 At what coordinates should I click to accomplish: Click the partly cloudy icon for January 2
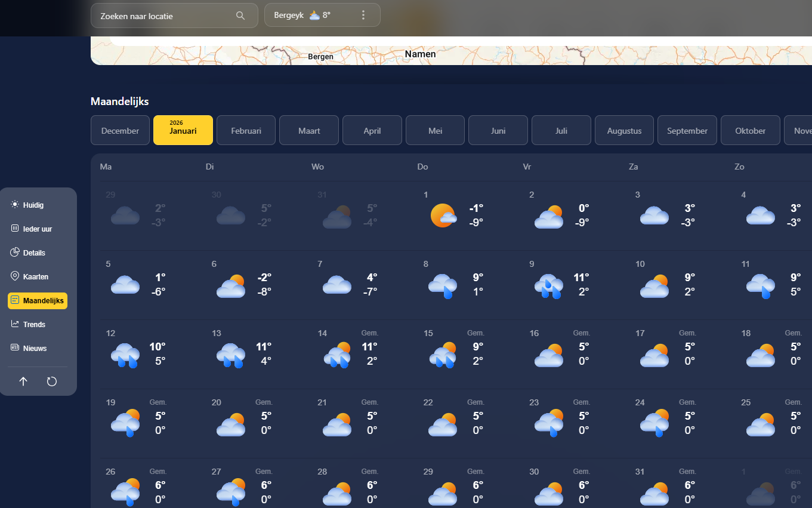[549, 217]
